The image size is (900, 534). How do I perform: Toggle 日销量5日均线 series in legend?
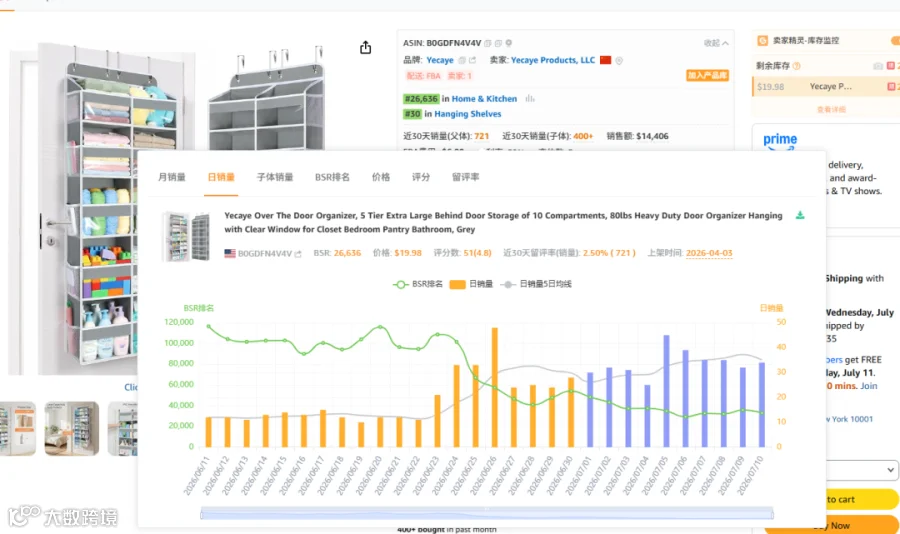pos(536,284)
